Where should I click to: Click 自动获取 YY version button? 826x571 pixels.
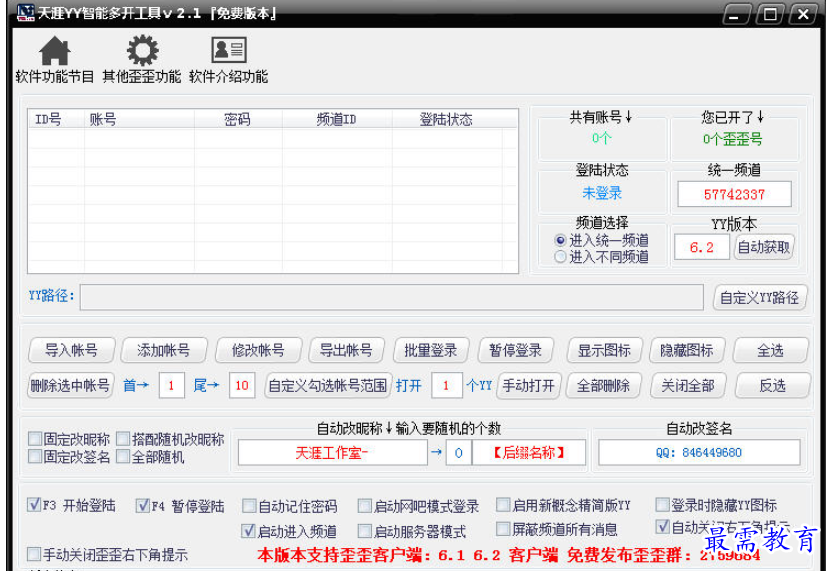764,247
